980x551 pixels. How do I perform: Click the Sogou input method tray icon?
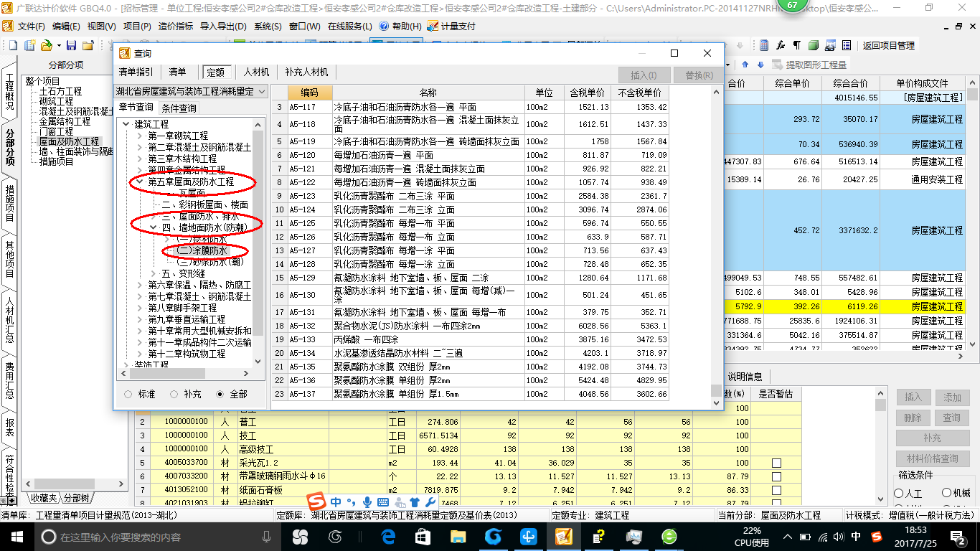(x=877, y=536)
